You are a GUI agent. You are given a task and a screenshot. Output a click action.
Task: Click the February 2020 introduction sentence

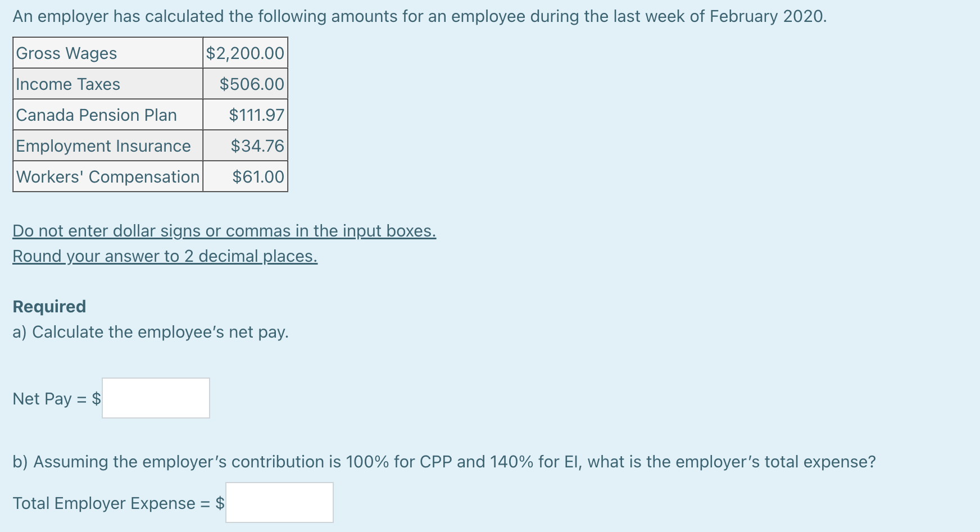pos(419,16)
